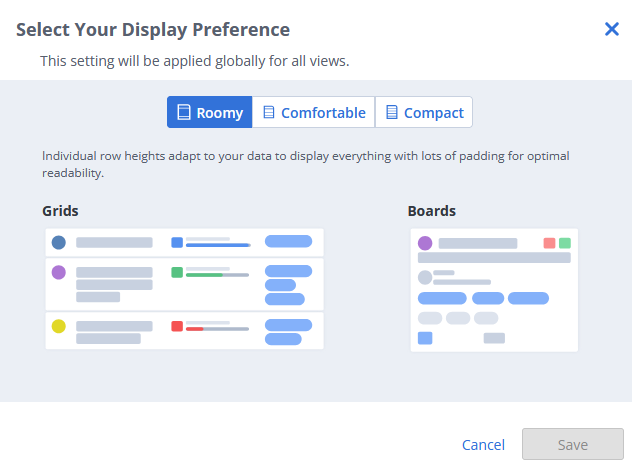
Task: Switch to the Comfortable display option
Action: 314,112
